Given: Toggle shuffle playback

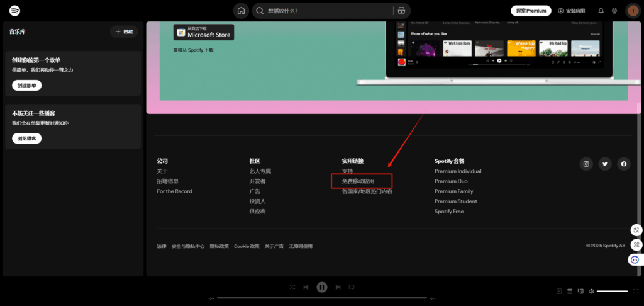Looking at the screenshot, I should pyautogui.click(x=292, y=287).
